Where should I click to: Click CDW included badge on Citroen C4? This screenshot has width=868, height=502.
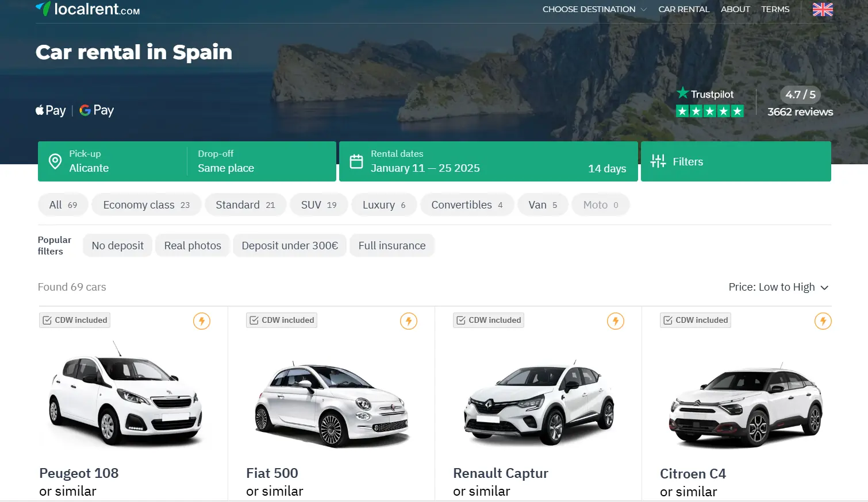coord(696,320)
